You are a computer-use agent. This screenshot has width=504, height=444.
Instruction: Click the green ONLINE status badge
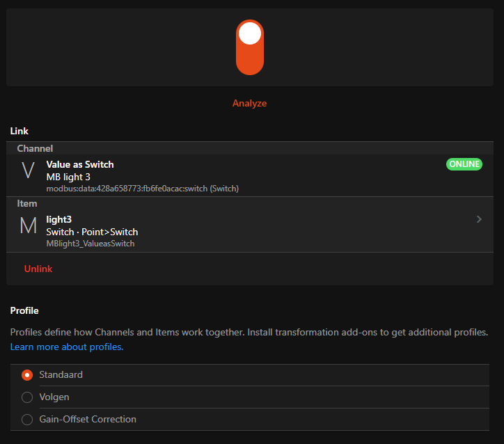click(464, 164)
